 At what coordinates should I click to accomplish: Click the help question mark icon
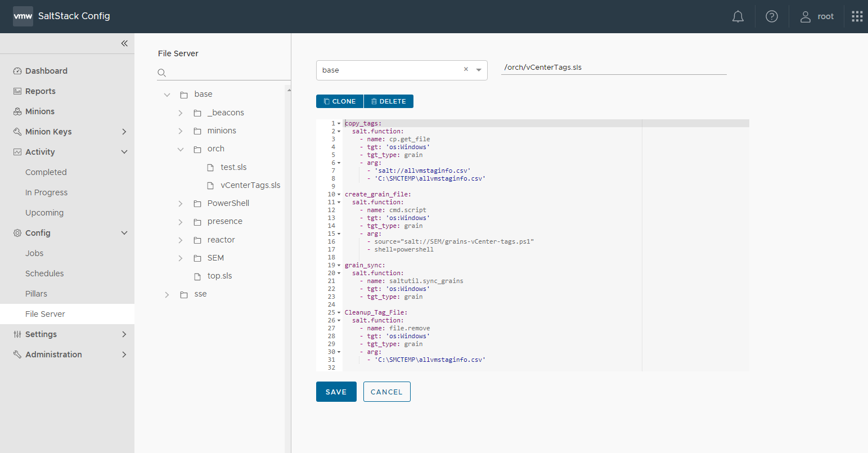[772, 17]
